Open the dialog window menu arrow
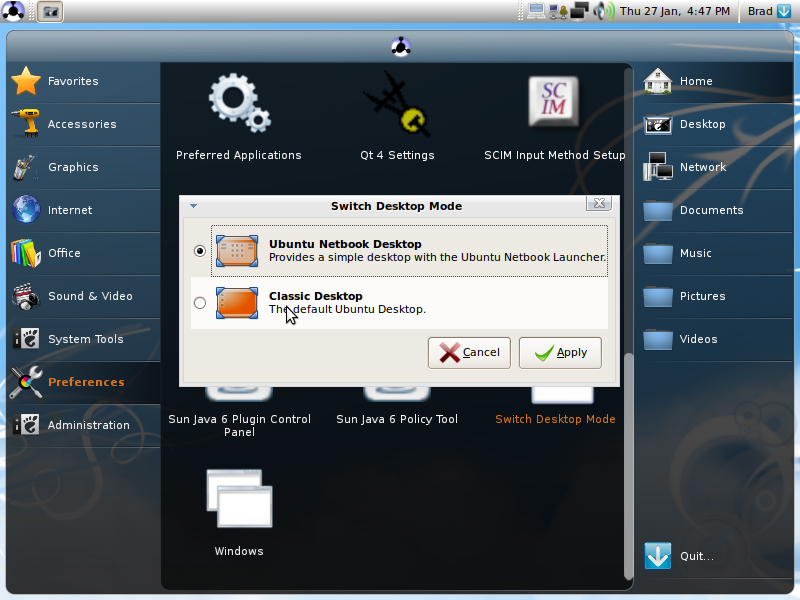 (x=194, y=206)
